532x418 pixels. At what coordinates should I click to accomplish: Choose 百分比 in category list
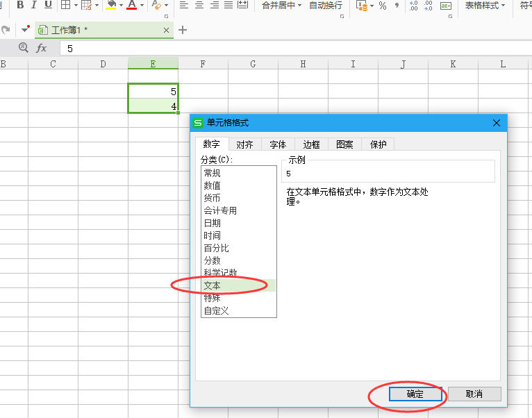tap(239, 248)
